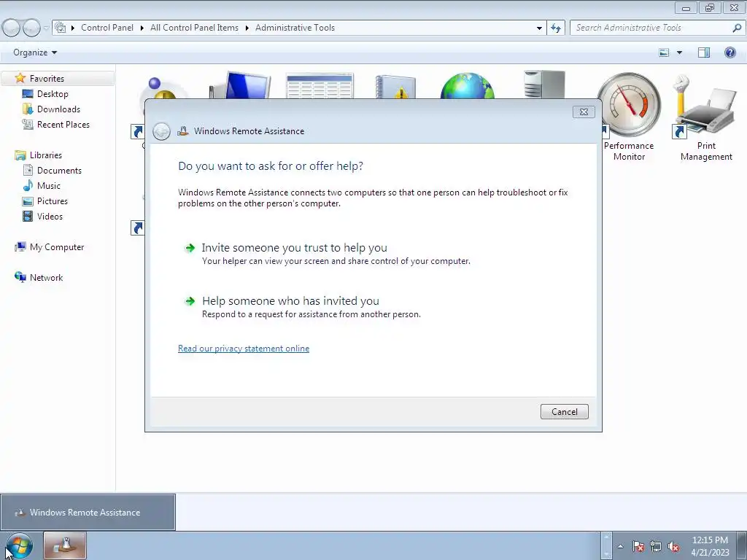Viewport: 747px width, 560px height.
Task: Click Cancel in Remote Assistance dialog
Action: (564, 412)
